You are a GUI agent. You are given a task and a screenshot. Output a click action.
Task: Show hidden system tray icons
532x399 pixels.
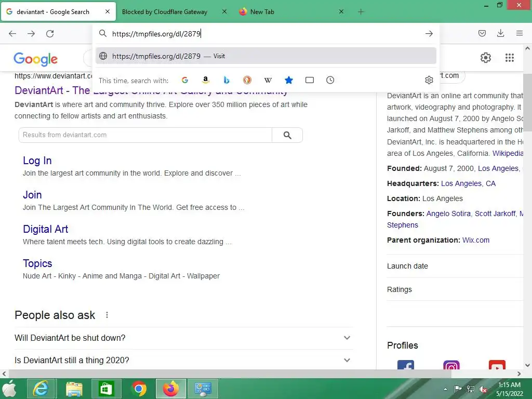[445, 389]
